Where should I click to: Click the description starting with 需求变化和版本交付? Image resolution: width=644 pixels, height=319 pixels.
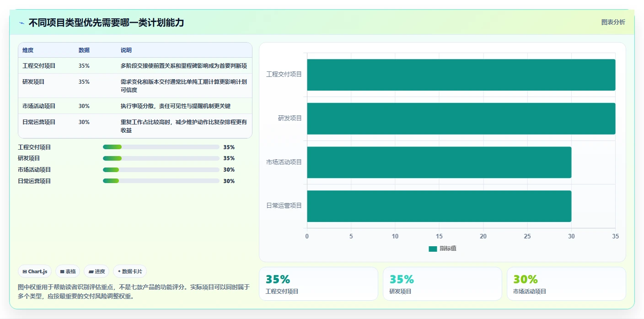click(x=184, y=86)
